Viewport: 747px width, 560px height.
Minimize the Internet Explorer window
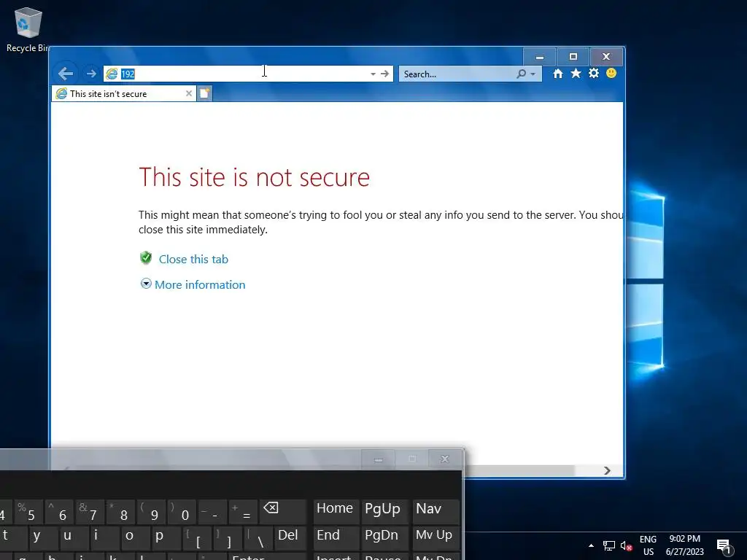point(539,57)
